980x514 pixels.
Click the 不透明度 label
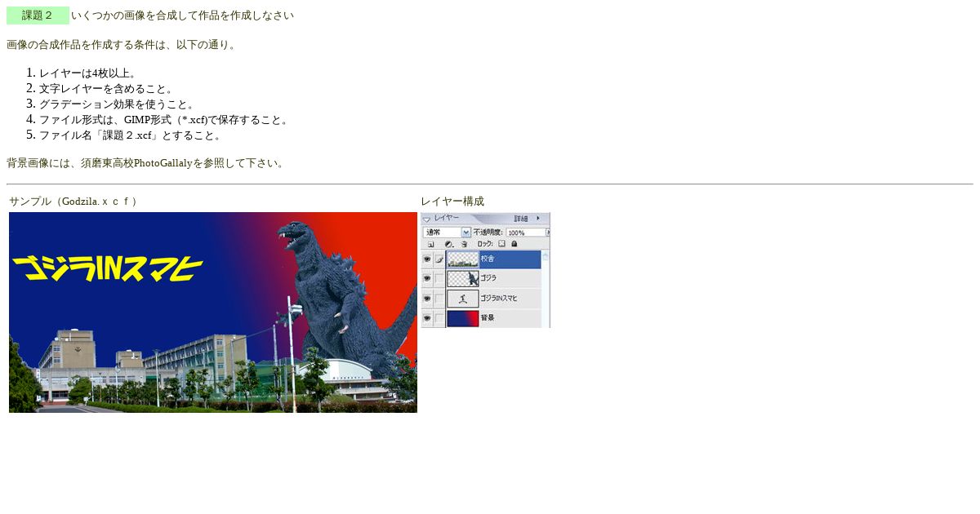click(x=488, y=233)
